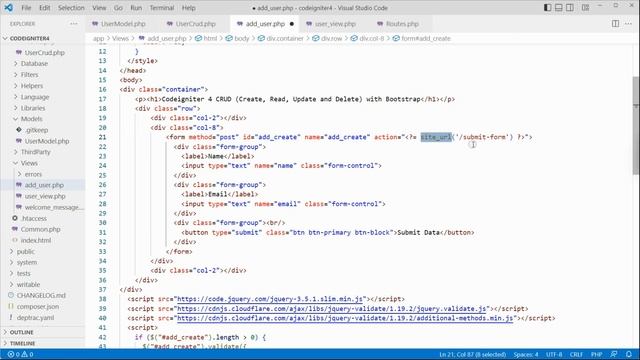
Task: Open UserModel.php in explorer tree
Action: [x=47, y=141]
